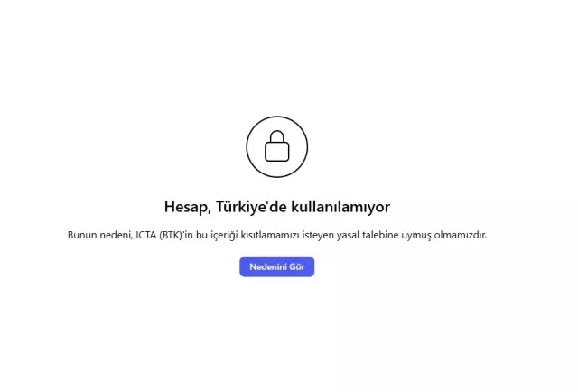This screenshot has width=578, height=392.
Task: Click the word "Nedenini" on the blue button
Action: pyautogui.click(x=268, y=266)
